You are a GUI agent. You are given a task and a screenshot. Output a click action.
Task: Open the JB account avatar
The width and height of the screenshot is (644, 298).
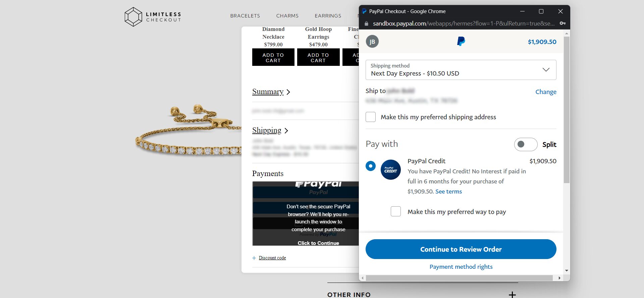point(372,42)
